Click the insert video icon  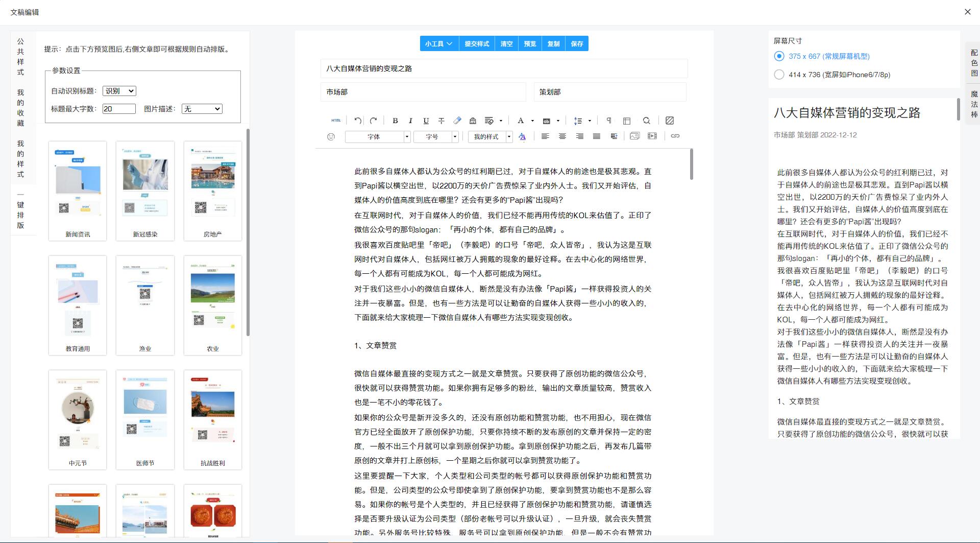click(652, 136)
